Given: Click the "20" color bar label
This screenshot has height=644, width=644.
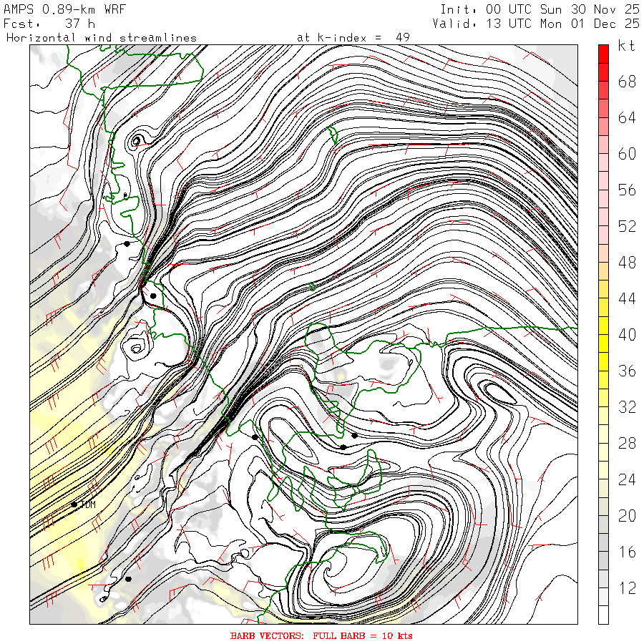Looking at the screenshot, I should point(627,516).
